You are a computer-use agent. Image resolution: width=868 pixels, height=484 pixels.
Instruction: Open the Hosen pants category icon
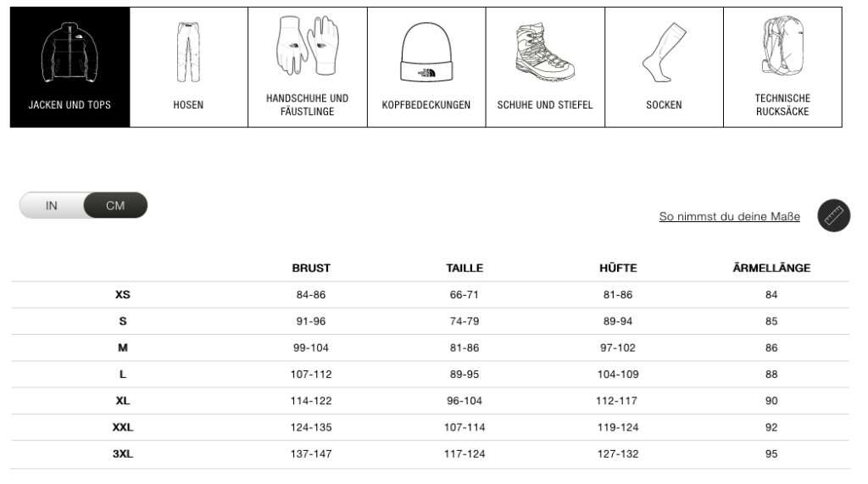[188, 53]
